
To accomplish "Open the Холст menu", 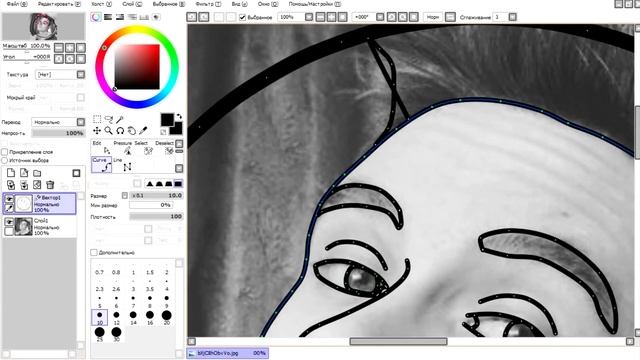I will tap(102, 4).
